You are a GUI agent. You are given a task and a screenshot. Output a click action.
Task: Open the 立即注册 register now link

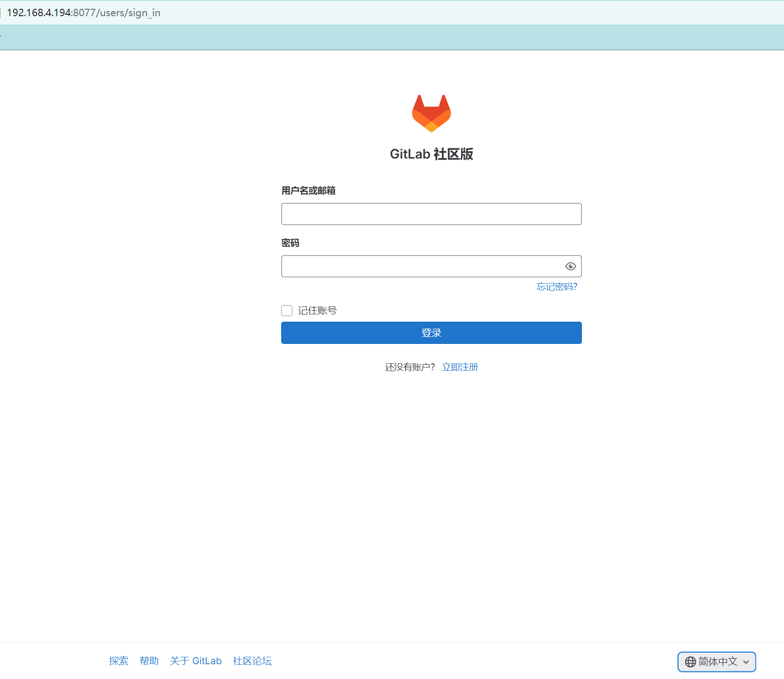click(x=460, y=367)
